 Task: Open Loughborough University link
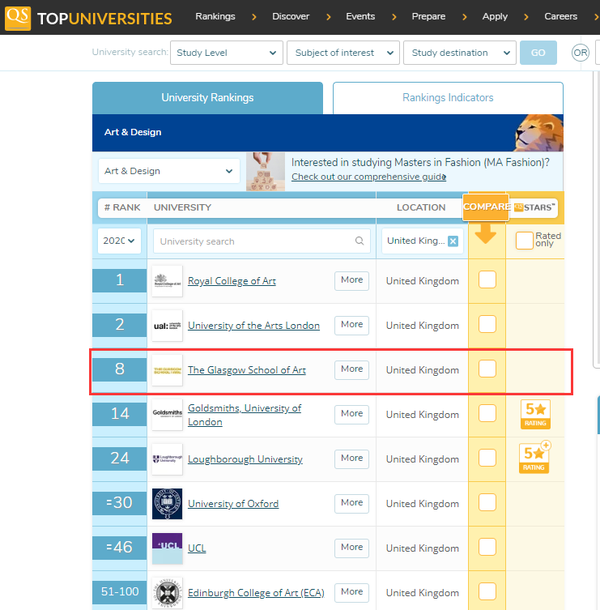245,459
